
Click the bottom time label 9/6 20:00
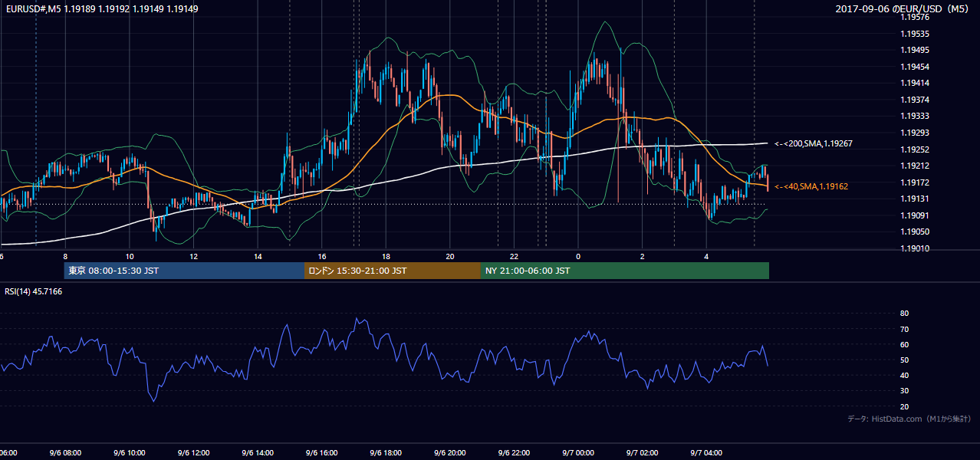[x=450, y=453]
